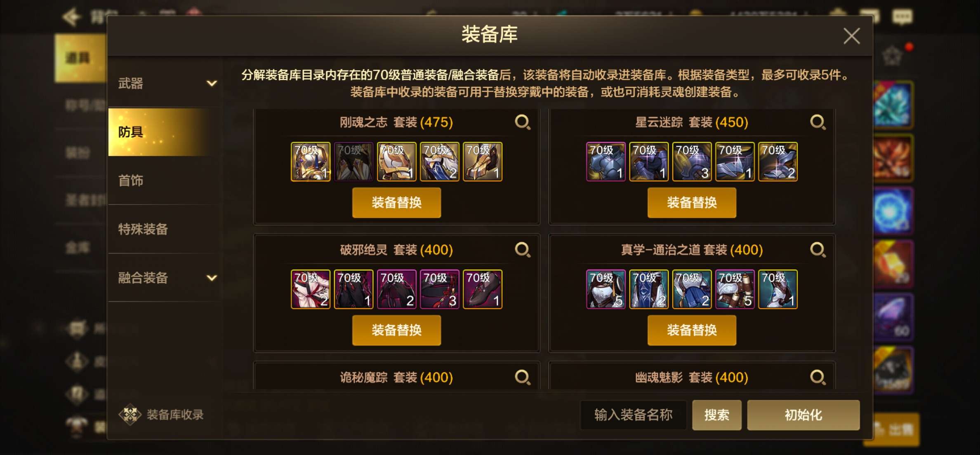Expand the 融合装备 category chevron
Image resolution: width=980 pixels, height=455 pixels.
tap(212, 278)
